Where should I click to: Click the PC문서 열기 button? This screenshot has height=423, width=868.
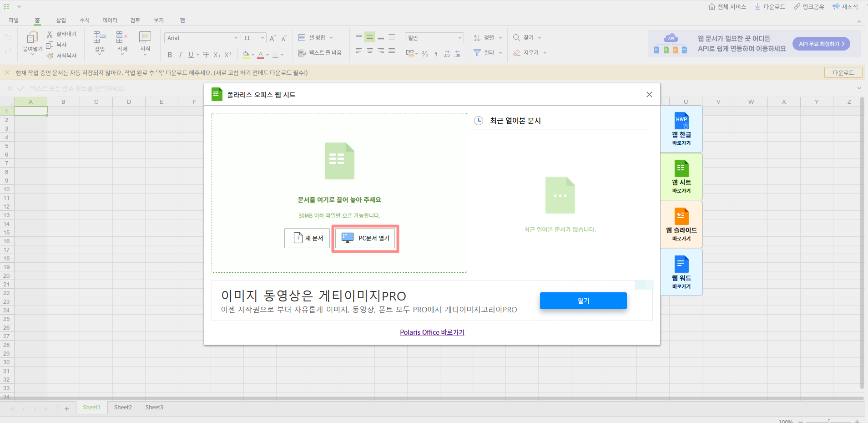click(365, 238)
